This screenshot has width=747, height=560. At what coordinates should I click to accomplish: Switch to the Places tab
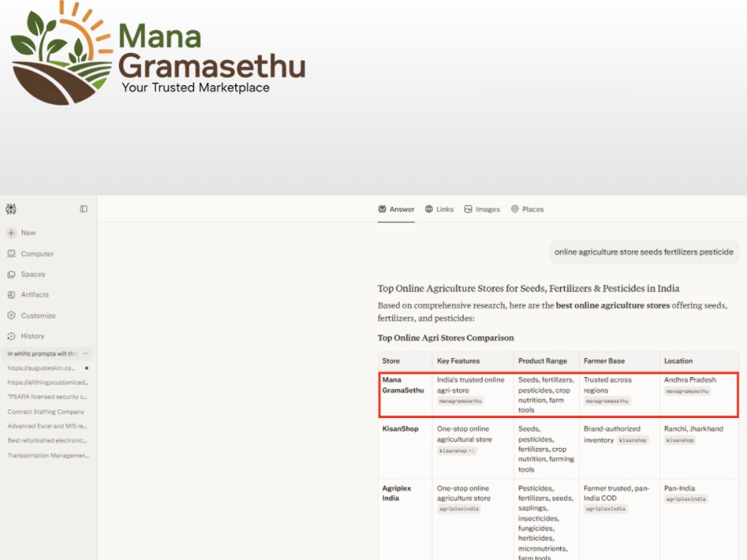point(527,209)
